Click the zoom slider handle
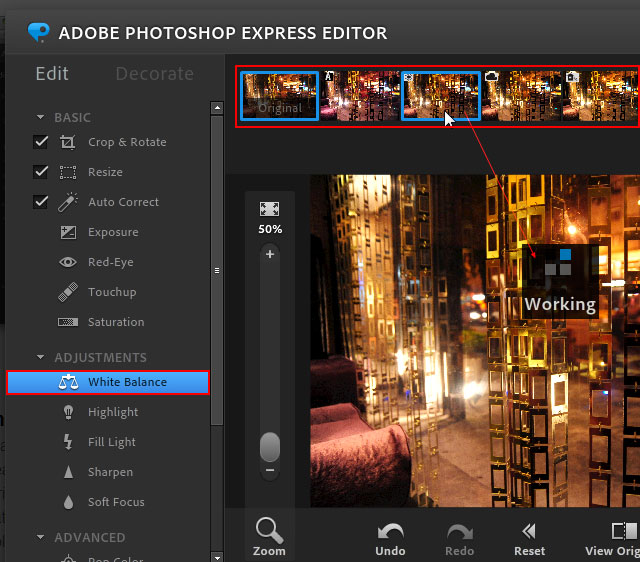 click(270, 447)
